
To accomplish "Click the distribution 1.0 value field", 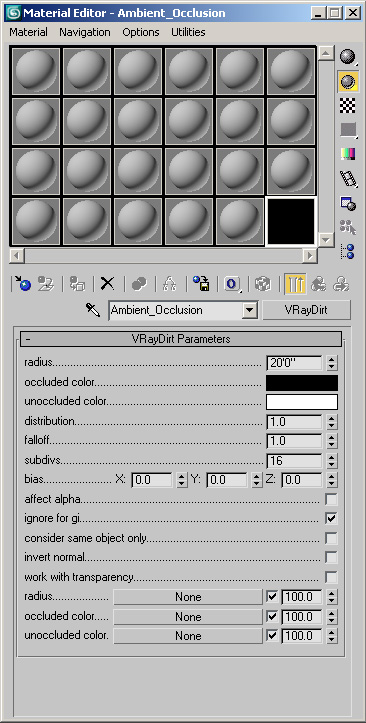I will 294,421.
